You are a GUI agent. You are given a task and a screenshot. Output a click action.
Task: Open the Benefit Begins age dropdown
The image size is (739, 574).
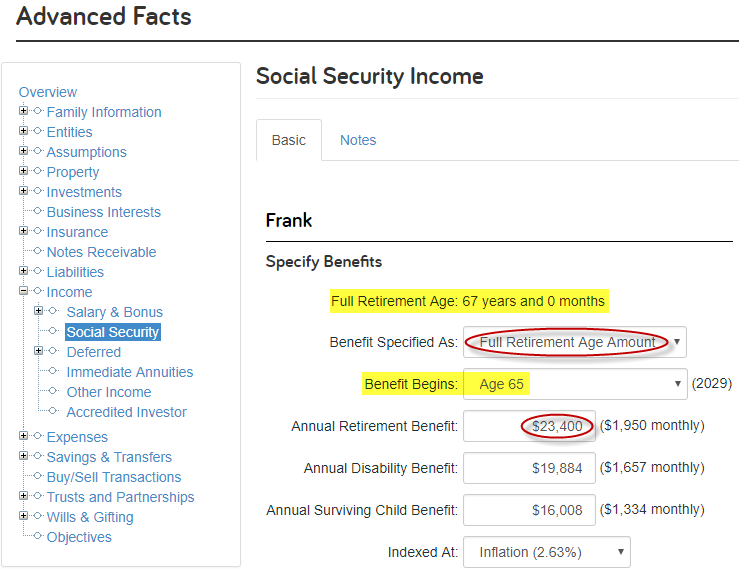point(575,384)
